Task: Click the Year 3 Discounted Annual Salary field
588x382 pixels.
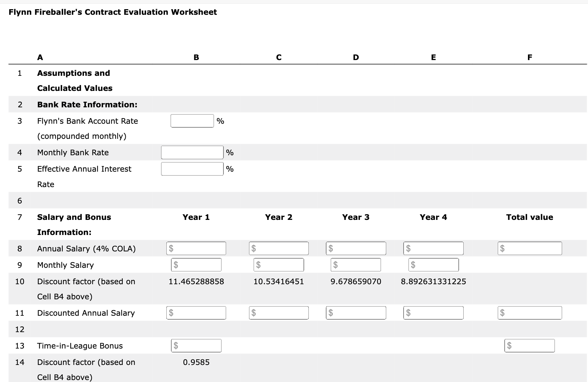Action: [x=356, y=312]
